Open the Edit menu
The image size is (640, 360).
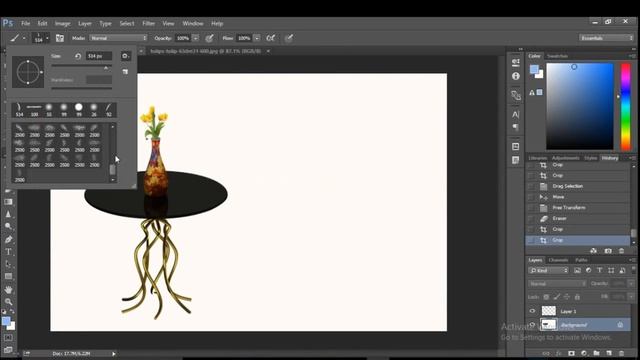tap(42, 23)
